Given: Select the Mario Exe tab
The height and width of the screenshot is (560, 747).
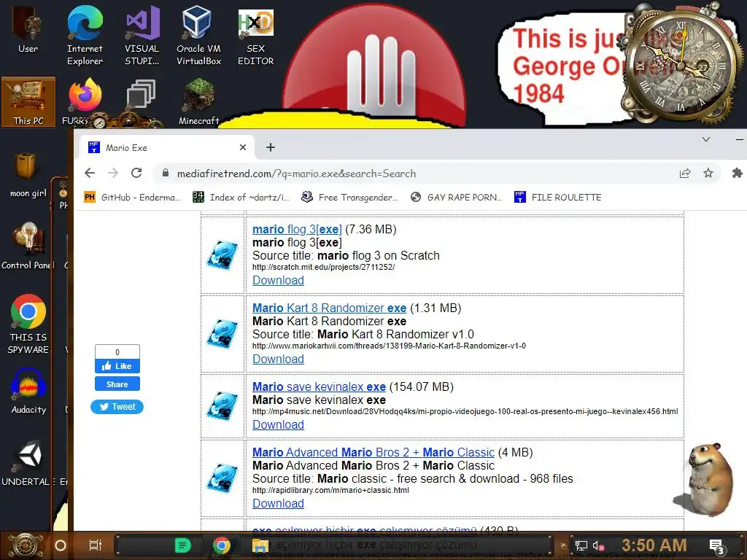Looking at the screenshot, I should [167, 147].
